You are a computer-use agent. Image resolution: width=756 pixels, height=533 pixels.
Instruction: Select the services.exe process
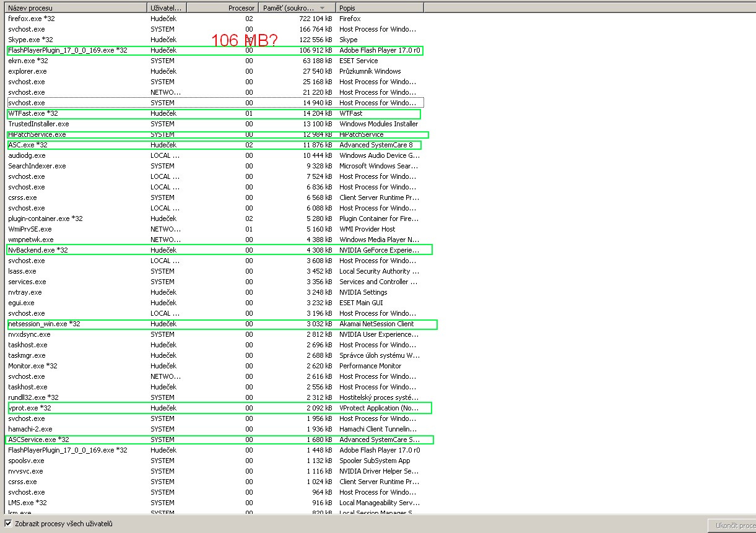click(x=215, y=282)
